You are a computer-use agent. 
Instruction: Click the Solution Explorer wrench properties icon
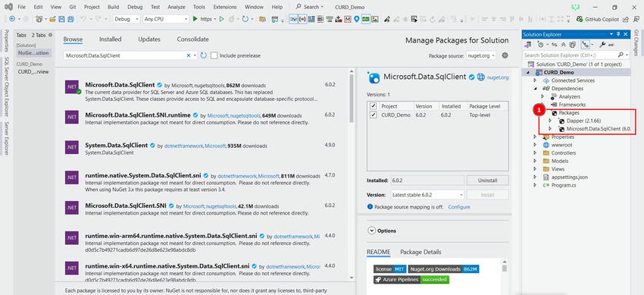[x=602, y=45]
